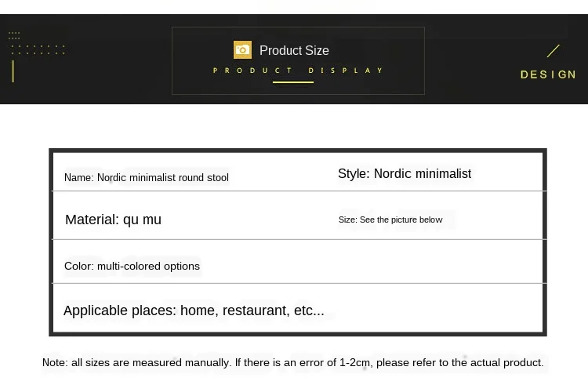Click the Style: Nordic minimalist text
Image resolution: width=588 pixels, height=392 pixels.
click(x=405, y=174)
